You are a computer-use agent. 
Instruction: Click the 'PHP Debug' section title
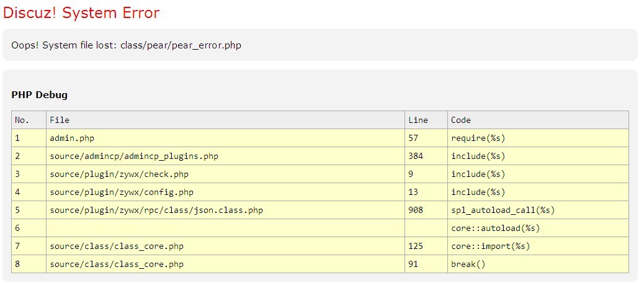click(40, 95)
